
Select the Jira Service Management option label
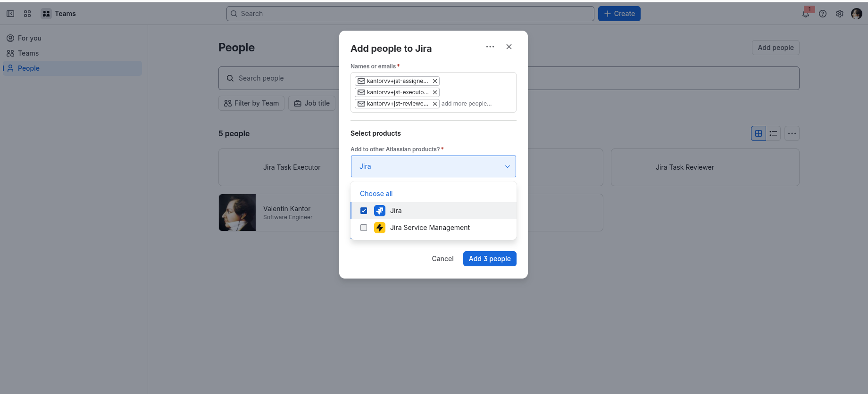coord(430,228)
